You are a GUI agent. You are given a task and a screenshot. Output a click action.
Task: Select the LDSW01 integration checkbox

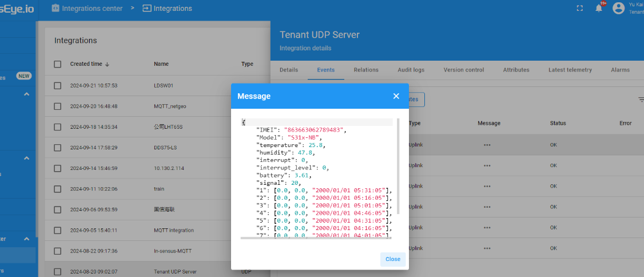[x=57, y=85]
